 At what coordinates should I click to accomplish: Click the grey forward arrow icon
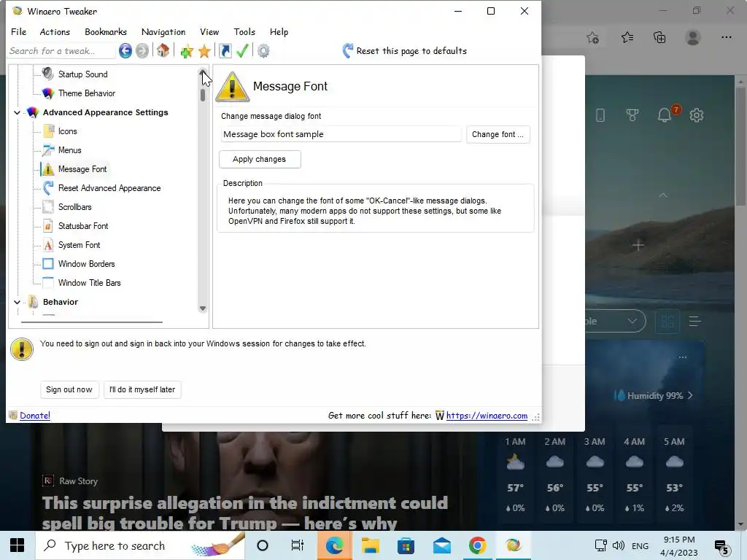tap(142, 50)
